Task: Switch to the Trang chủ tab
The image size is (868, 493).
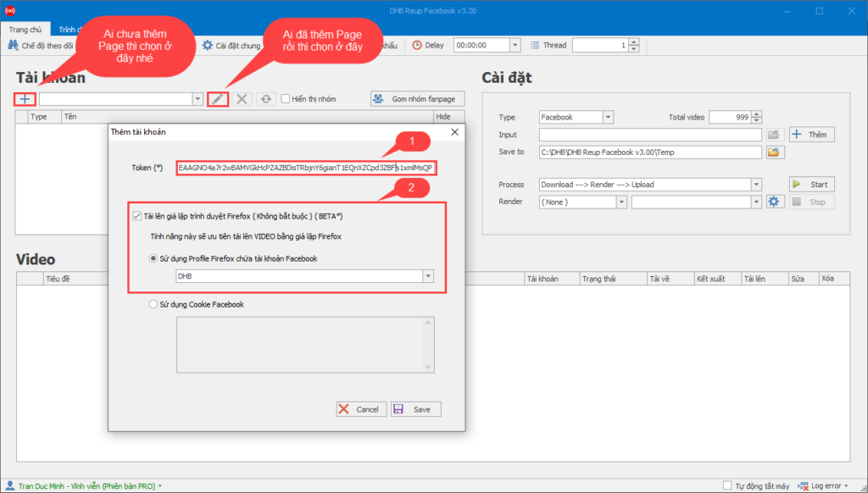Action: 25,30
